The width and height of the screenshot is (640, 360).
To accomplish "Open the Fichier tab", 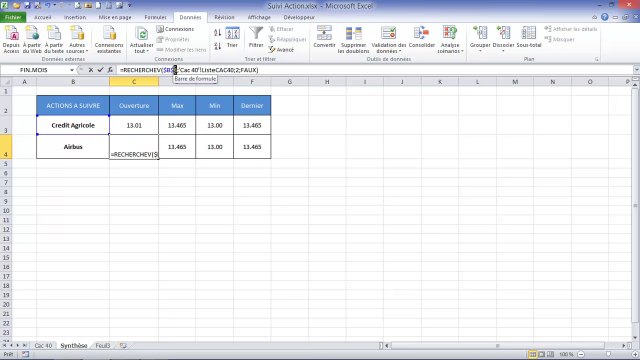I will tap(13, 17).
